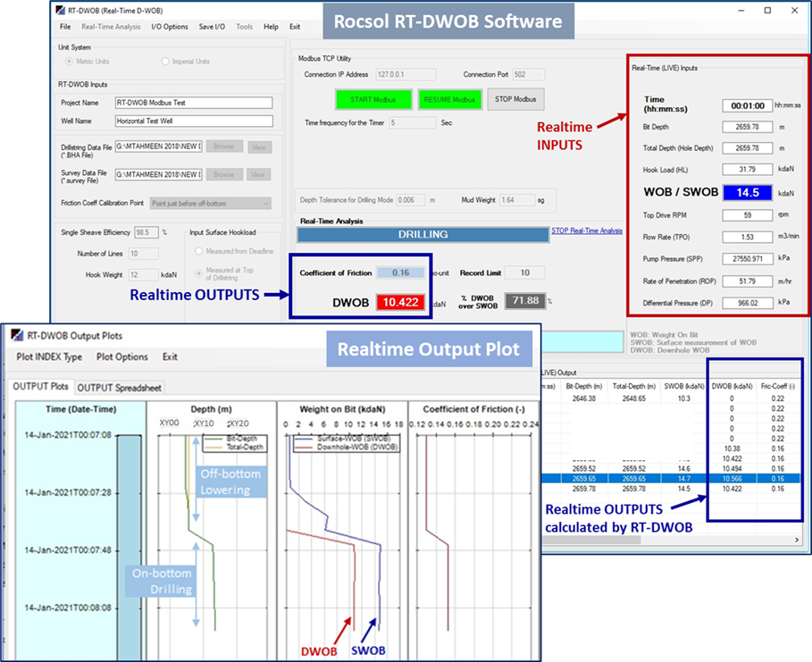This screenshot has height=662, width=812.
Task: Select the Imperial Units radio button
Action: coord(165,61)
